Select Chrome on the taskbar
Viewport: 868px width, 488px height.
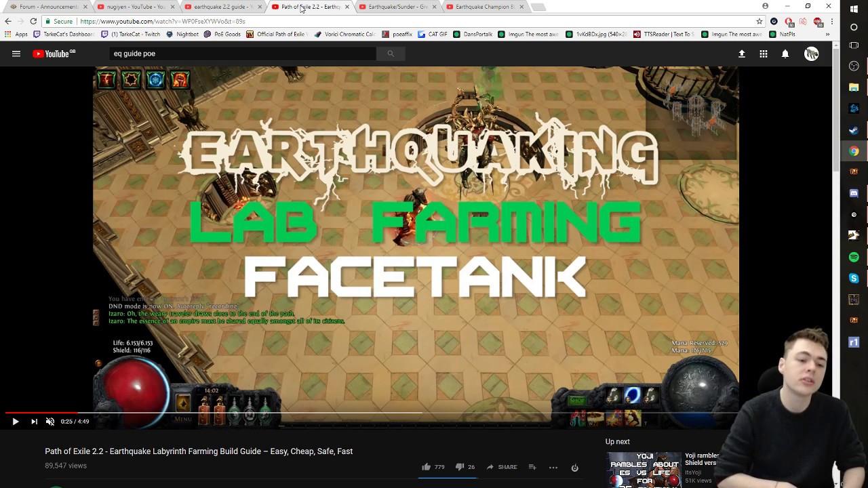click(x=854, y=151)
